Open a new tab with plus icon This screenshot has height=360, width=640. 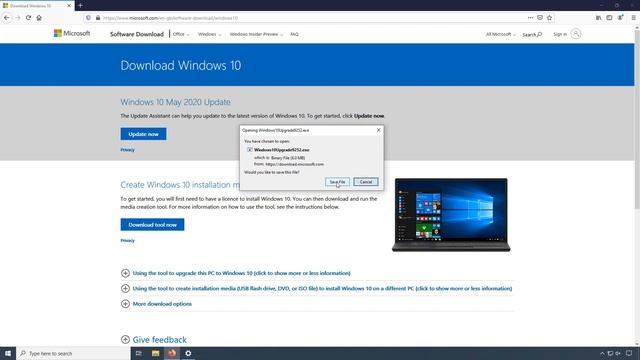tap(80, 6)
